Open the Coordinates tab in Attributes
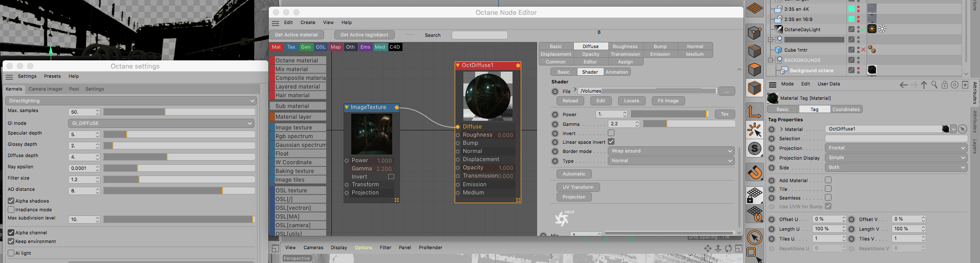Screen dimensions: 980x263 (x=846, y=109)
